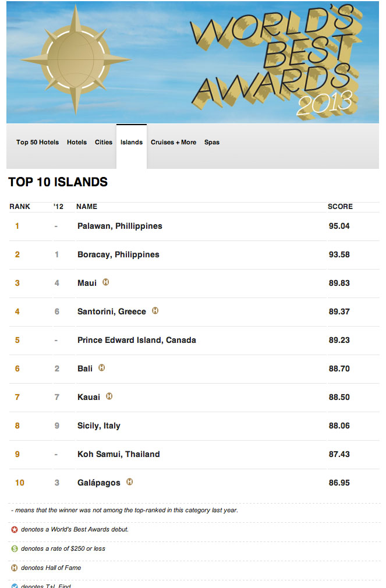This screenshot has height=588, width=386.
Task: Select the Islands tab
Action: click(x=132, y=142)
